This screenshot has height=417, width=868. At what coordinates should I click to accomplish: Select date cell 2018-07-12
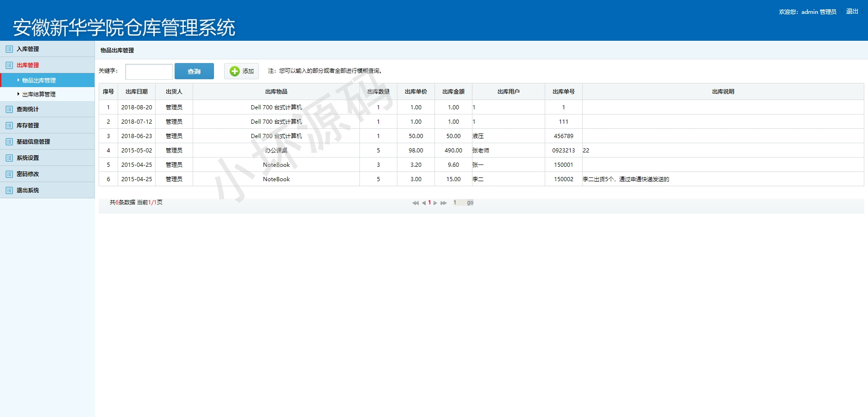coord(137,122)
